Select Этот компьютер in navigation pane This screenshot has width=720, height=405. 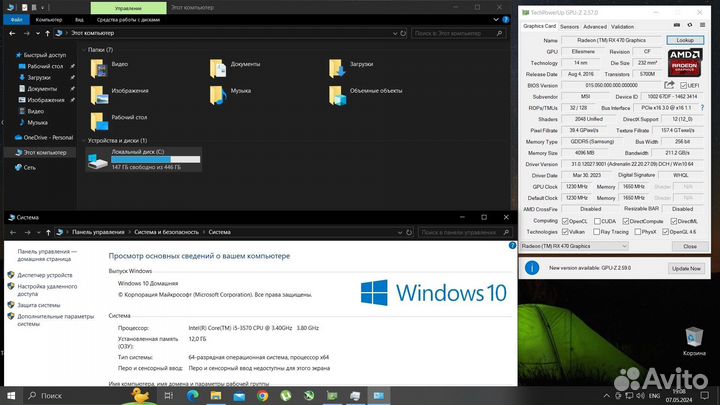pyautogui.click(x=40, y=152)
